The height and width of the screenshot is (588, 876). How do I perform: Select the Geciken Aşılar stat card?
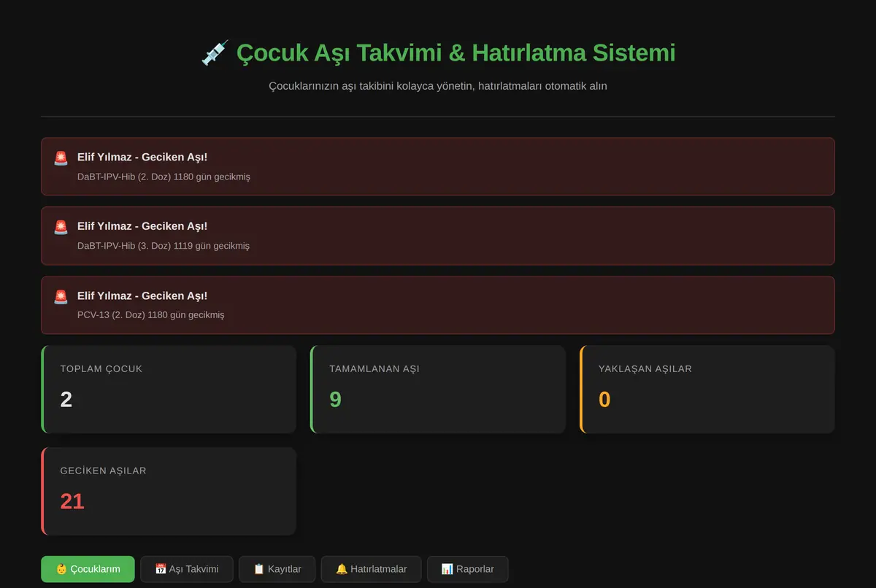tap(169, 492)
